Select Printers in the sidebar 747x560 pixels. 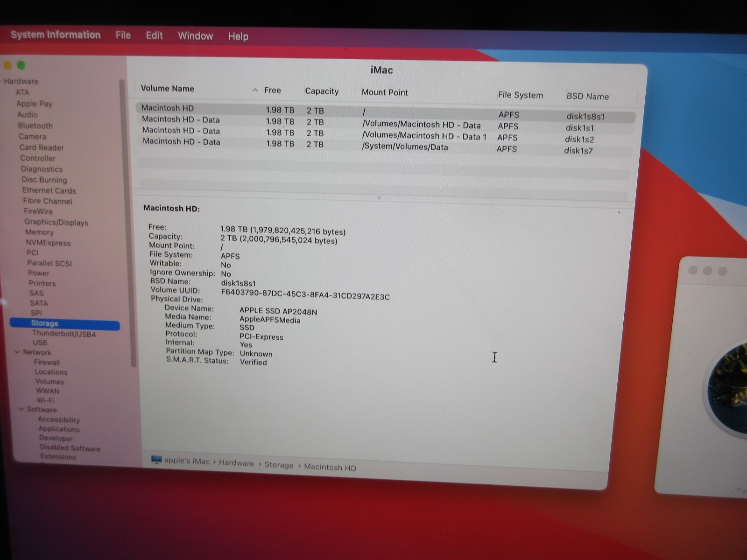coord(42,283)
